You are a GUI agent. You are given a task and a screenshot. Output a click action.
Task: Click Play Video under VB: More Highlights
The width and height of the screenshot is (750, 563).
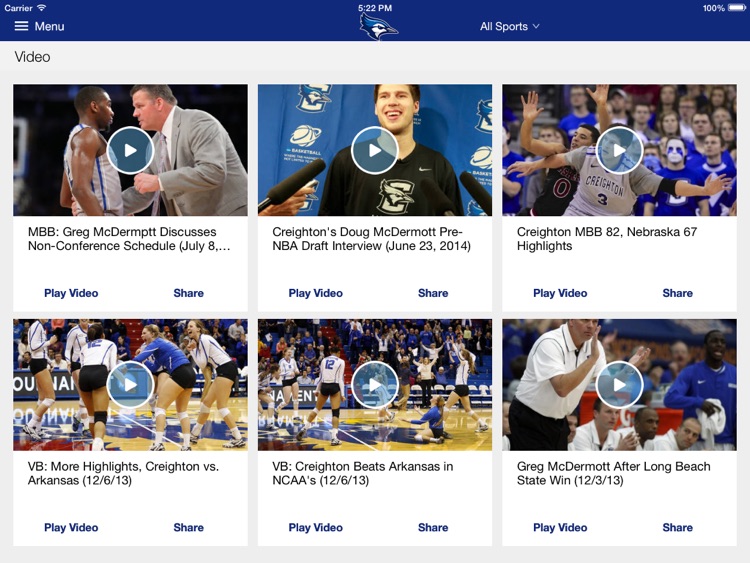click(71, 528)
